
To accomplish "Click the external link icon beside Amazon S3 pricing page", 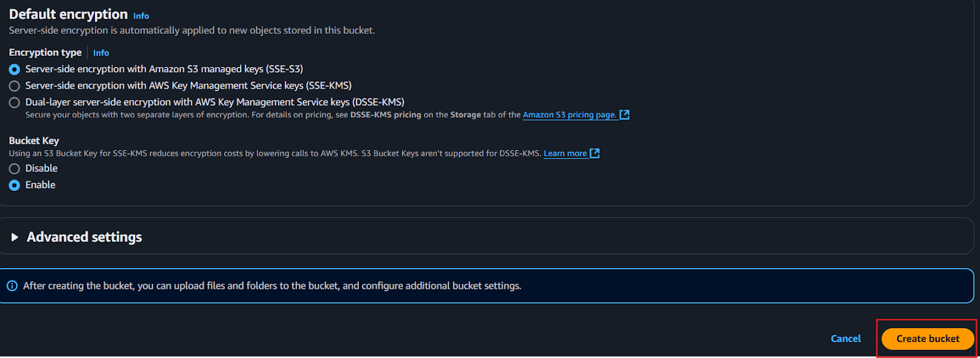I will tap(624, 114).
